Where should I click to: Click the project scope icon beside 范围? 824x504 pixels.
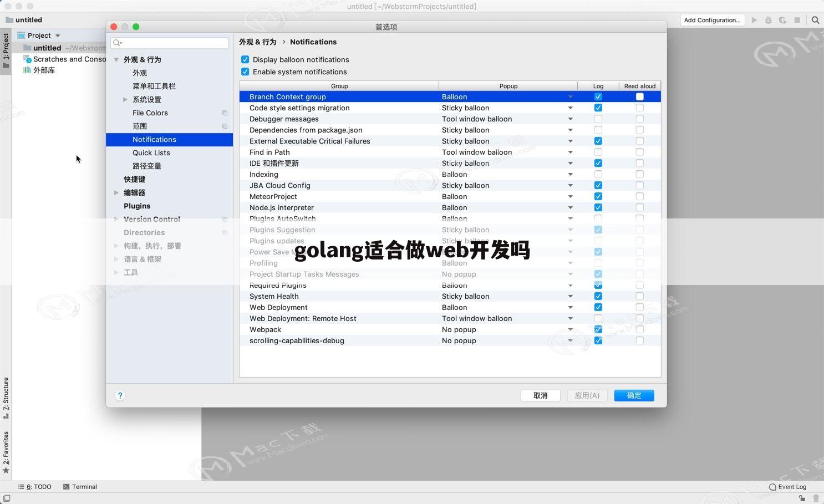pyautogui.click(x=225, y=126)
